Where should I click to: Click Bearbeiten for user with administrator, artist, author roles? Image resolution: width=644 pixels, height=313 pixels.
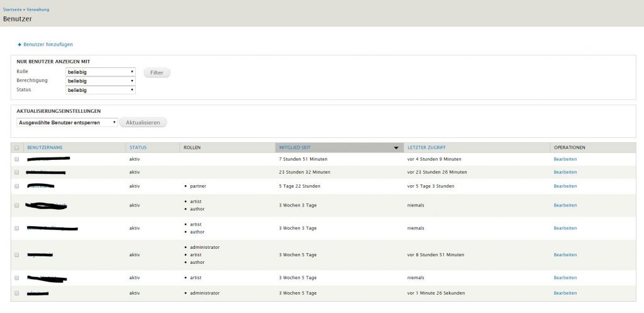click(x=565, y=255)
